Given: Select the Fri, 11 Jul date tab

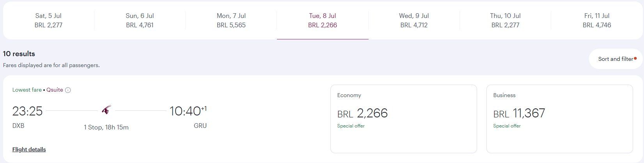Looking at the screenshot, I should point(597,20).
